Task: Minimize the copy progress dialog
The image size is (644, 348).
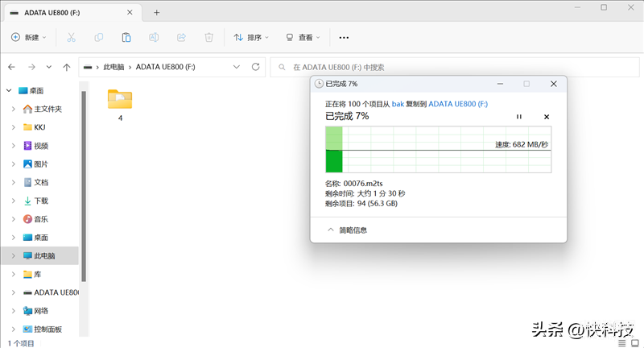Action: pyautogui.click(x=500, y=84)
